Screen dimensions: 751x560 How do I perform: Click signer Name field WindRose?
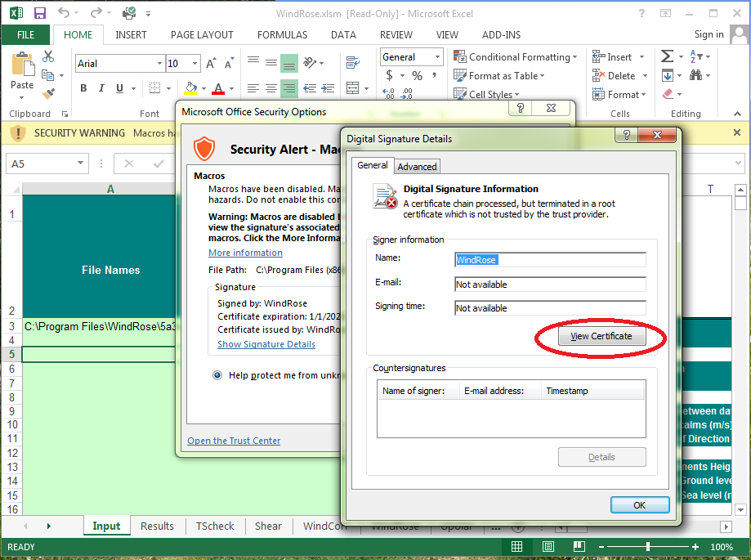550,260
